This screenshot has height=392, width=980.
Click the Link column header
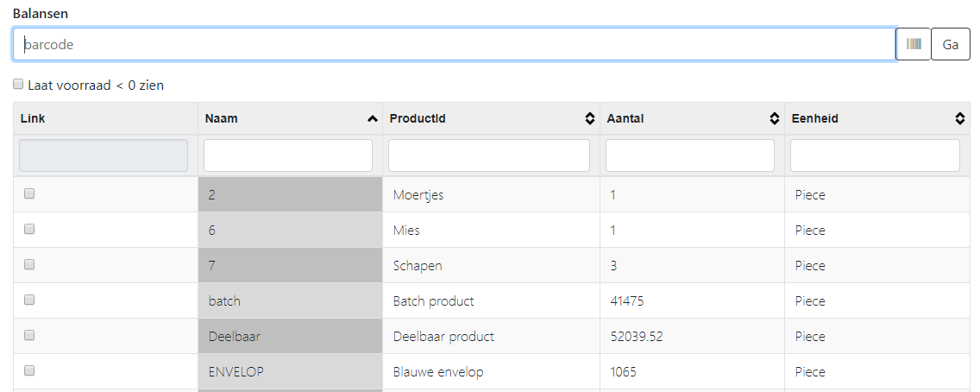click(x=33, y=119)
